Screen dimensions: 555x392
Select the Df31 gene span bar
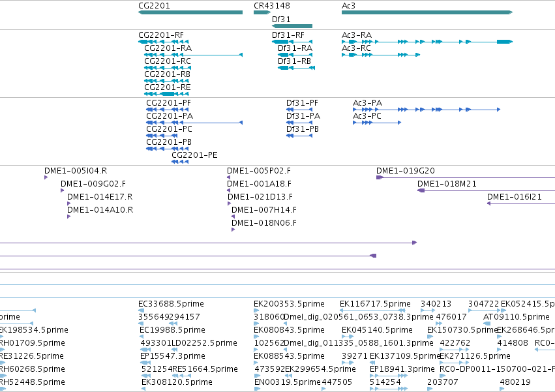pos(292,26)
